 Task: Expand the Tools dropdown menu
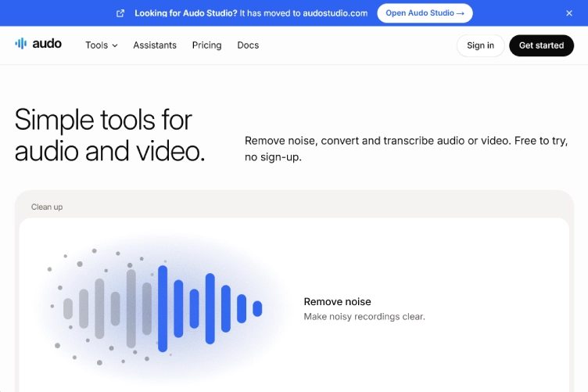[x=101, y=45]
